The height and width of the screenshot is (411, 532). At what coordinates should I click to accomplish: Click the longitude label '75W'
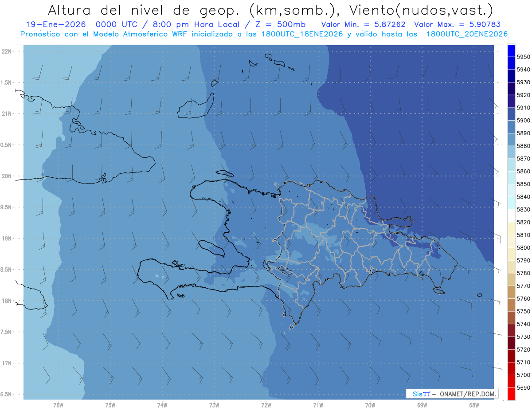tap(110, 405)
